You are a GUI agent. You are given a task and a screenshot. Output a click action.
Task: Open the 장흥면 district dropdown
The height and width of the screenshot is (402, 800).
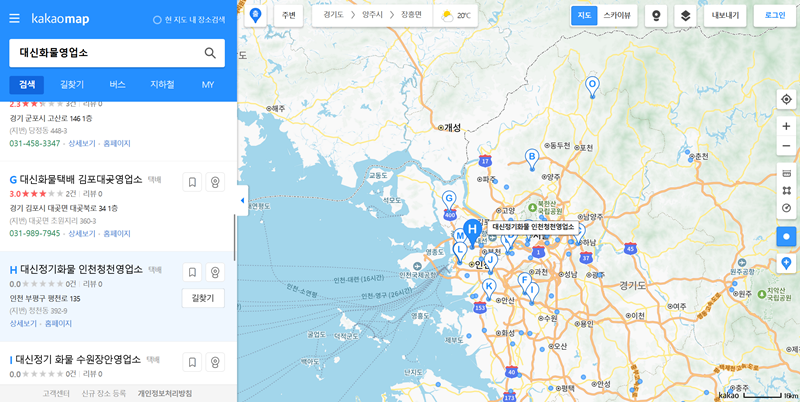point(411,16)
